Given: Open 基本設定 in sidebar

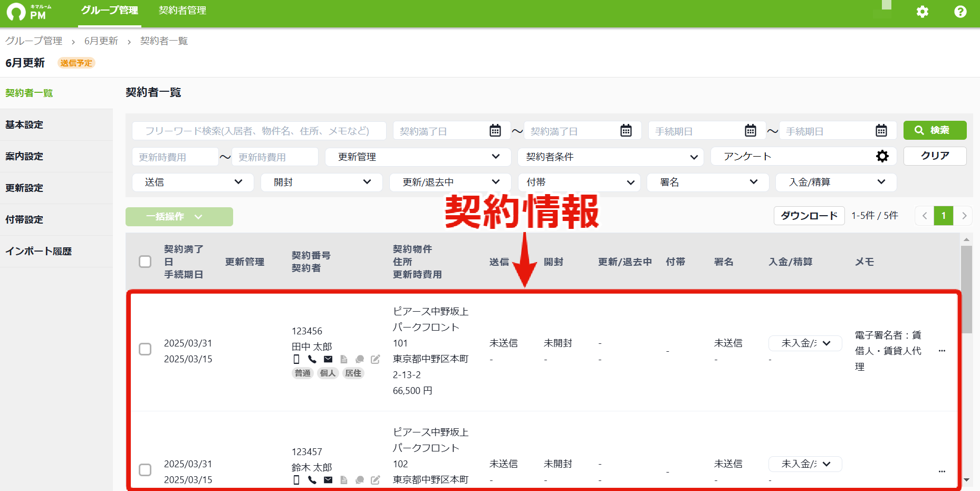Looking at the screenshot, I should coord(56,125).
